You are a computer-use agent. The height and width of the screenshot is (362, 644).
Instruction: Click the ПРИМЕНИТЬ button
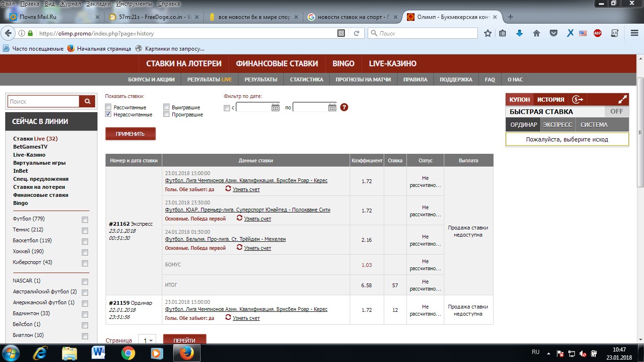click(x=130, y=134)
